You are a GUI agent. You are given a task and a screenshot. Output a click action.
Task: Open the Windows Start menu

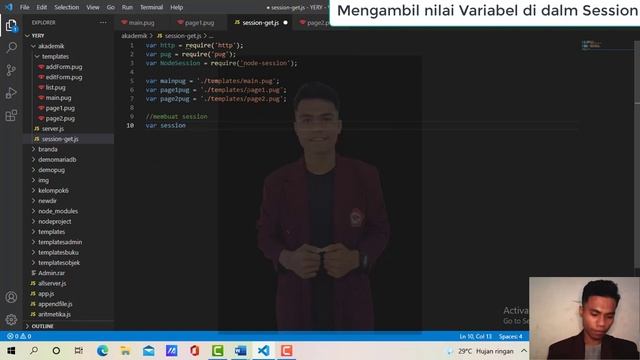(11, 351)
